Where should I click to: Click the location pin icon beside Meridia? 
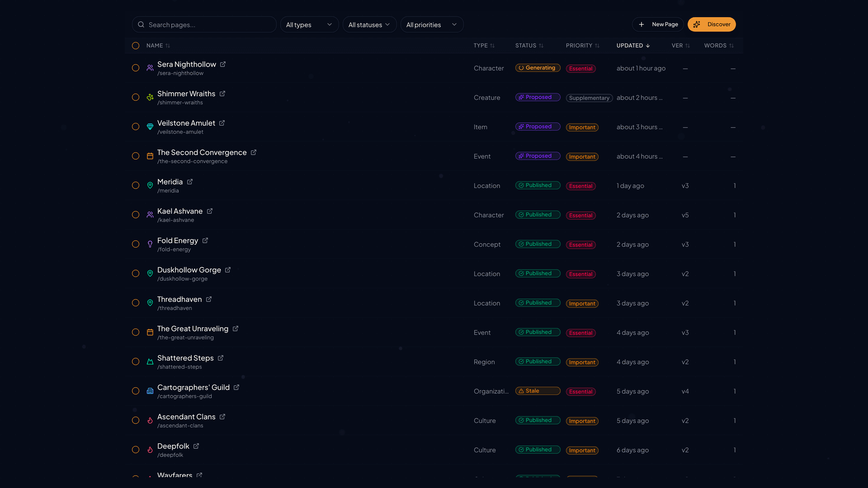[150, 185]
